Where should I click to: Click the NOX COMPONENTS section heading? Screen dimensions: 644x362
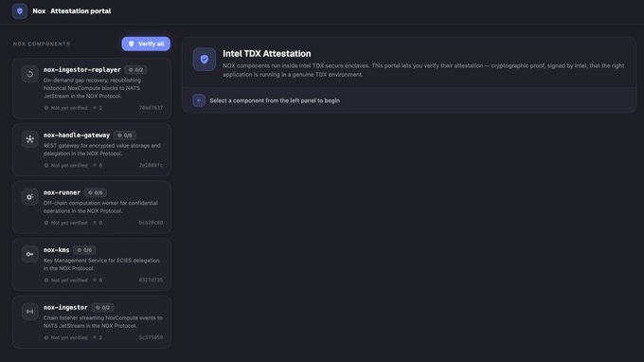coord(42,44)
